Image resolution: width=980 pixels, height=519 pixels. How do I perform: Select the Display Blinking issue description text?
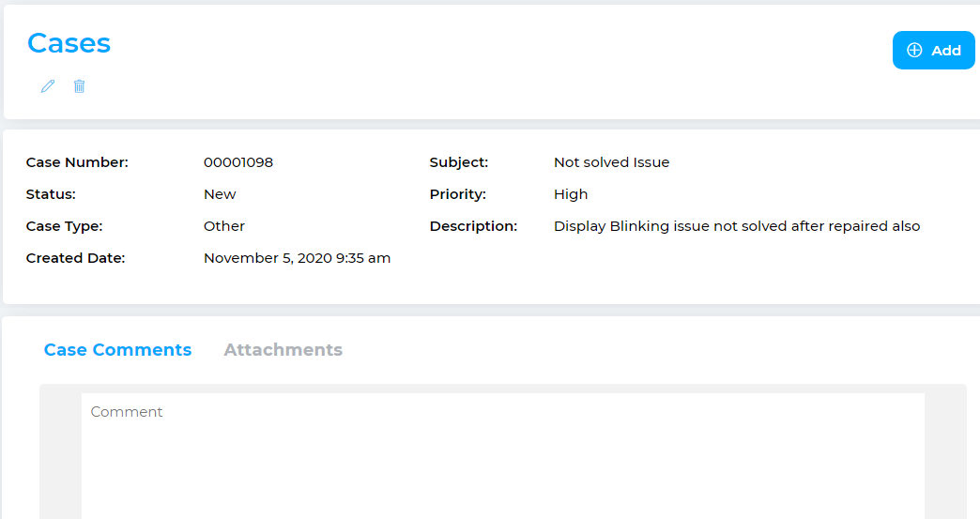click(x=737, y=226)
